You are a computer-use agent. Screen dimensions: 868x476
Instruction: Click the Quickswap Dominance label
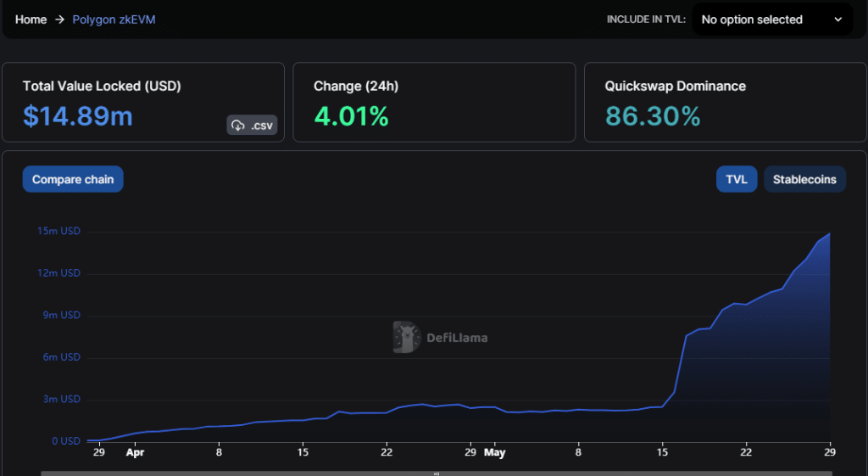click(676, 86)
